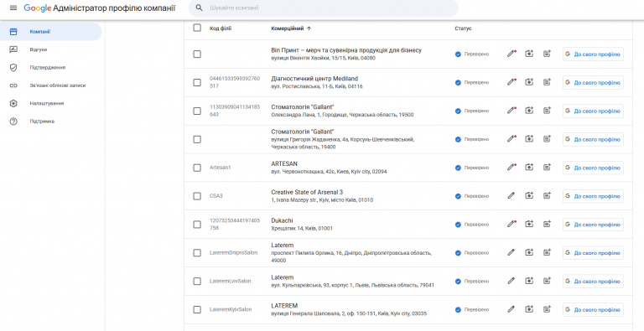644x331 pixels.
Task: Click the address Хрещатик 14, Київ, 01001
Action: [x=302, y=228]
